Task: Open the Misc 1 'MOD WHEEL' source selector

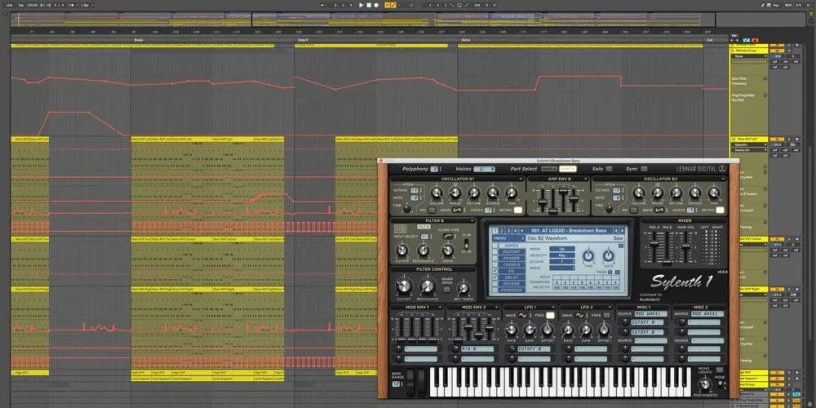Action: [x=650, y=314]
